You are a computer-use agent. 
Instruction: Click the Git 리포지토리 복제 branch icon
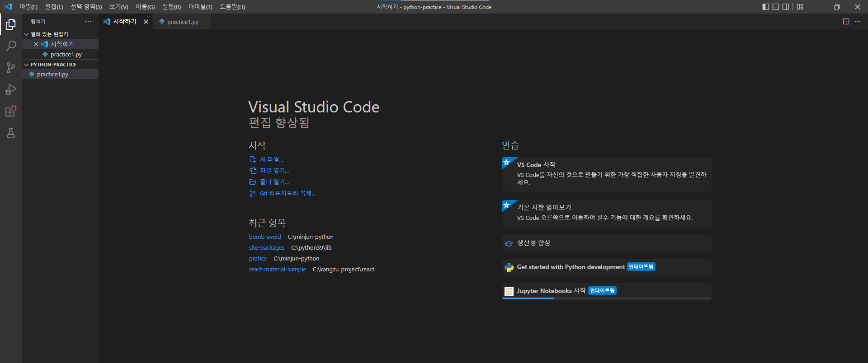(253, 193)
